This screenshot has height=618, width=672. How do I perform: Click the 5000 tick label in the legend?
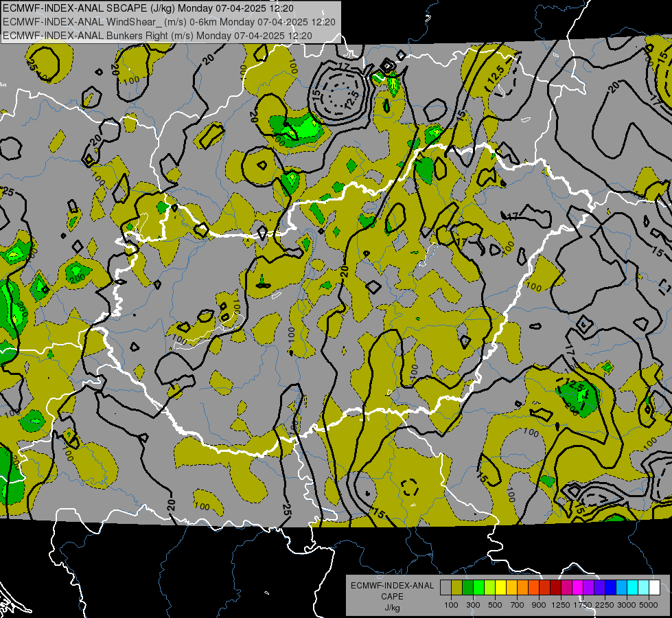coord(649,605)
